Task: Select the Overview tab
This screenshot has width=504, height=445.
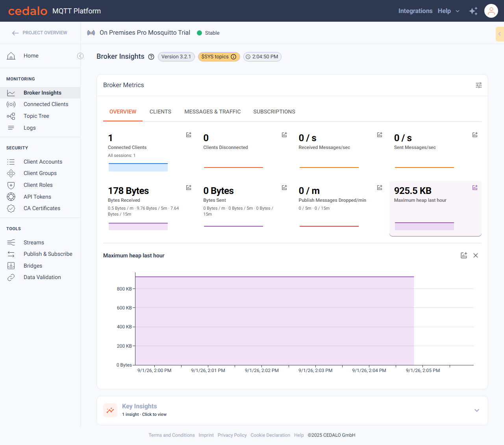Action: click(123, 112)
